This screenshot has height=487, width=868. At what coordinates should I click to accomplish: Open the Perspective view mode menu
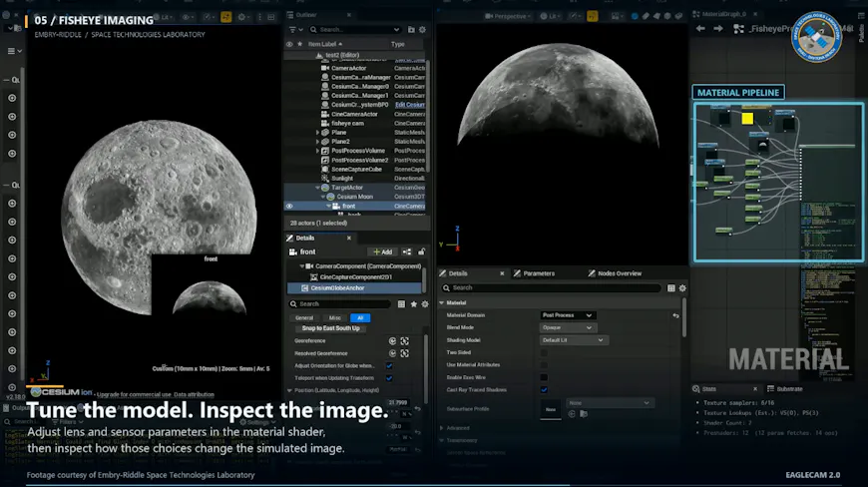tap(507, 16)
